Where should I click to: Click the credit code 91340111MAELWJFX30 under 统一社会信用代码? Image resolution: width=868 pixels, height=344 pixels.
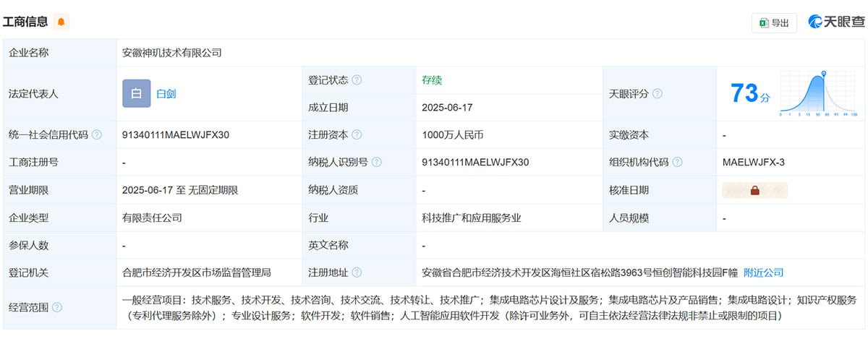[x=176, y=135]
